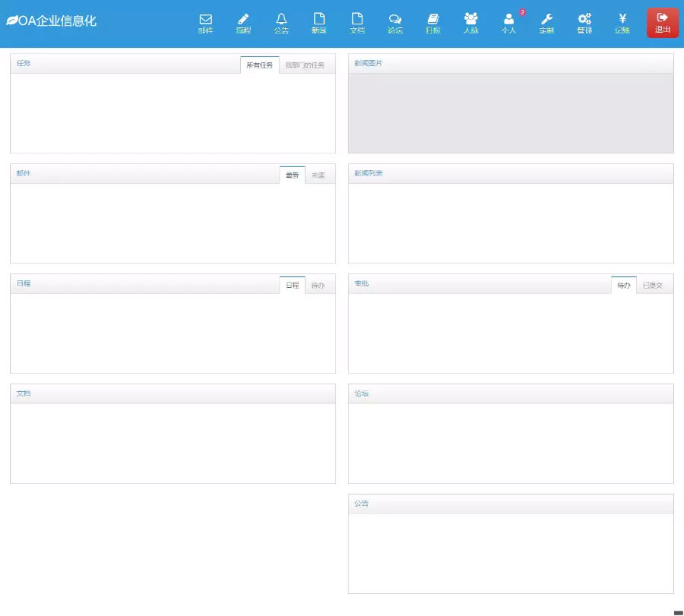This screenshot has width=684, height=616.
Task: Click the 公告 panel title
Action: (362, 504)
